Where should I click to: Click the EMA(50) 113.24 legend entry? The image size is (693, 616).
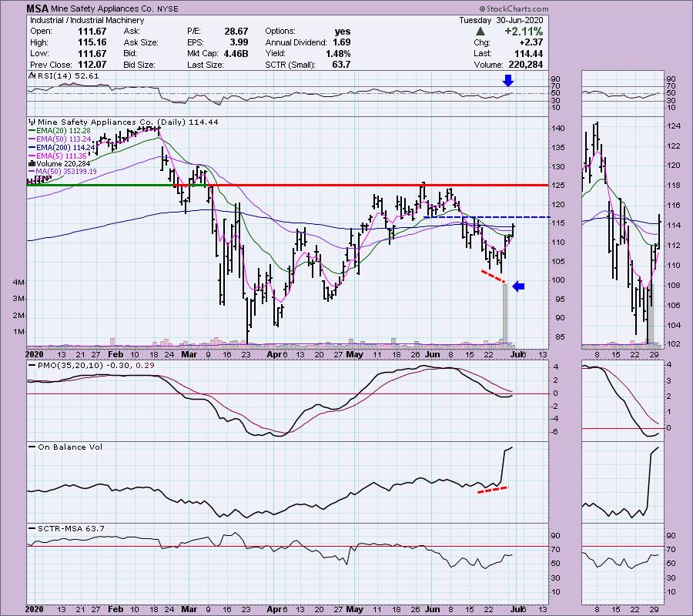(64, 139)
